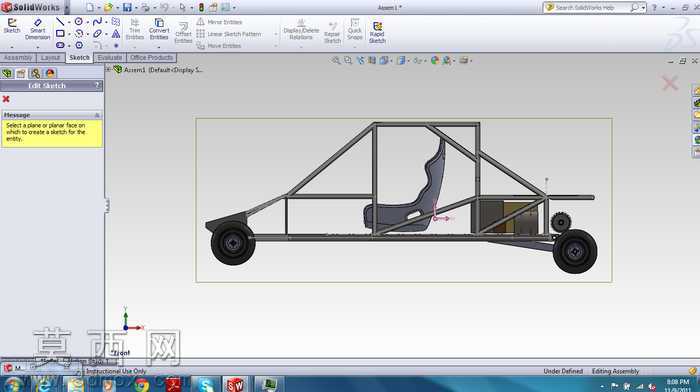Pick the Ellipse sketch tool
The image size is (700, 392).
click(97, 33)
